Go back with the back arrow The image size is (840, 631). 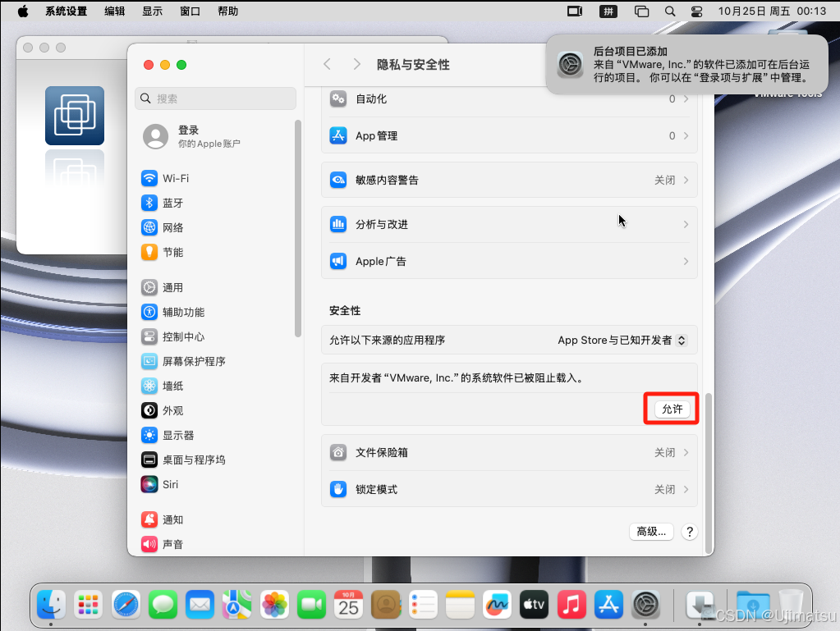[328, 65]
